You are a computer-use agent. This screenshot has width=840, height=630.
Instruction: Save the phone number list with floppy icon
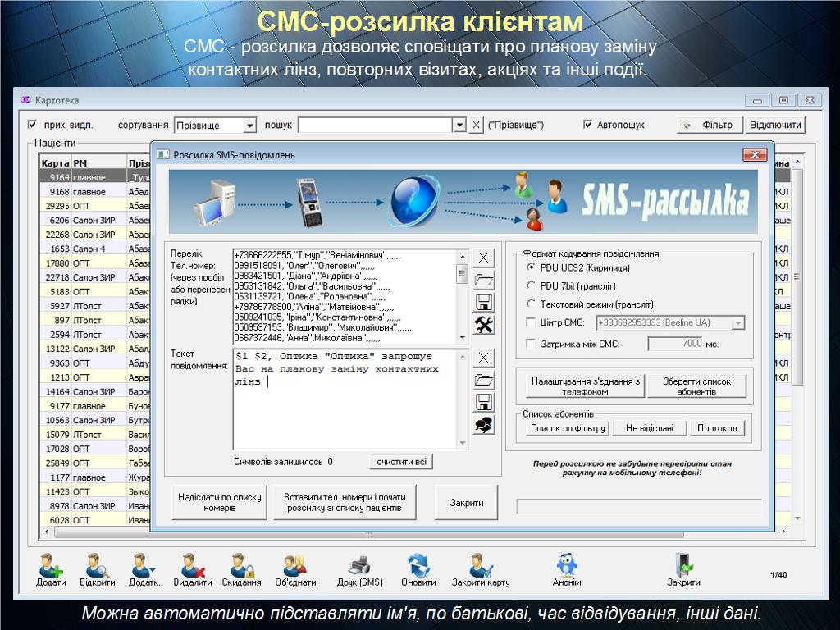click(x=485, y=302)
